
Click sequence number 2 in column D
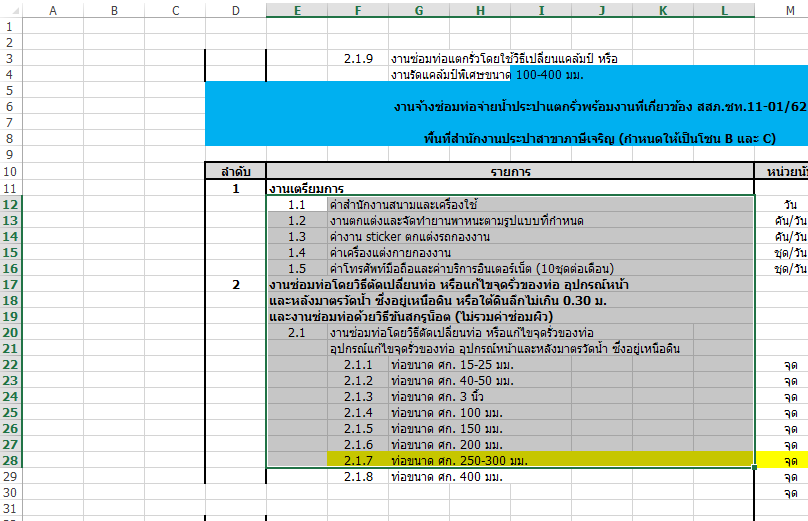coord(236,284)
